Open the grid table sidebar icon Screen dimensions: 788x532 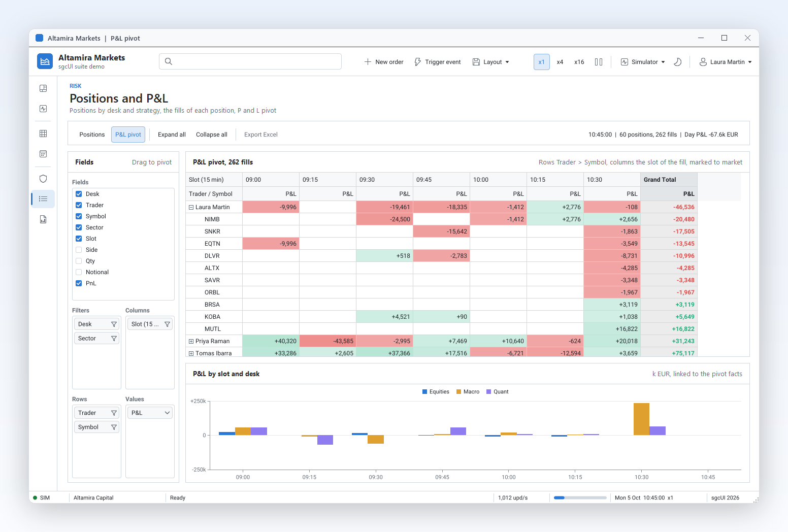point(43,134)
